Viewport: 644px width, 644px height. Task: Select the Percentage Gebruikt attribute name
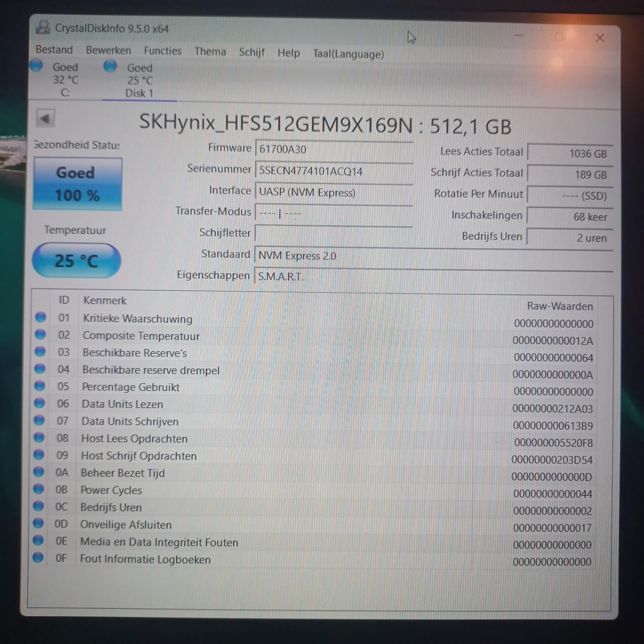tap(131, 387)
